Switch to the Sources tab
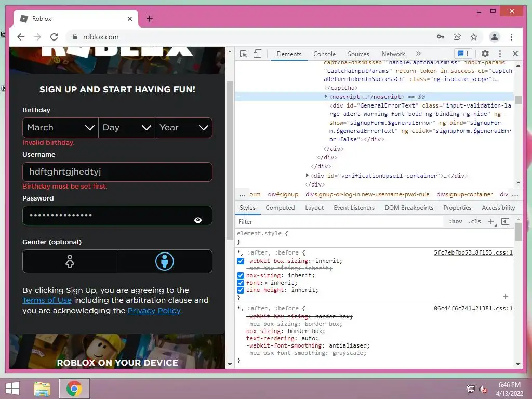 (x=358, y=54)
